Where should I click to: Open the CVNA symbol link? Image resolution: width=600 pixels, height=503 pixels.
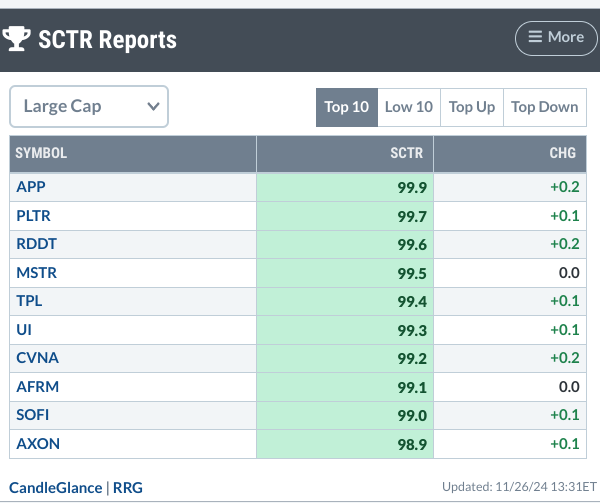(38, 358)
